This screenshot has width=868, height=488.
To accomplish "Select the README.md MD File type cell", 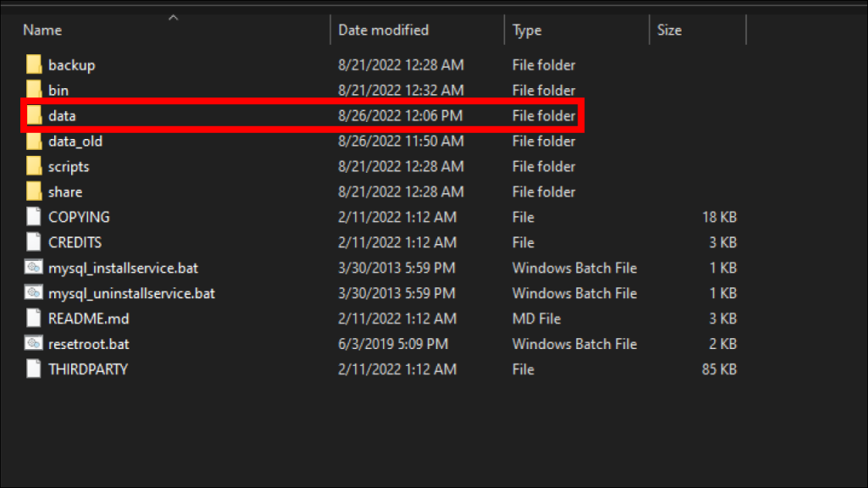I will (536, 319).
